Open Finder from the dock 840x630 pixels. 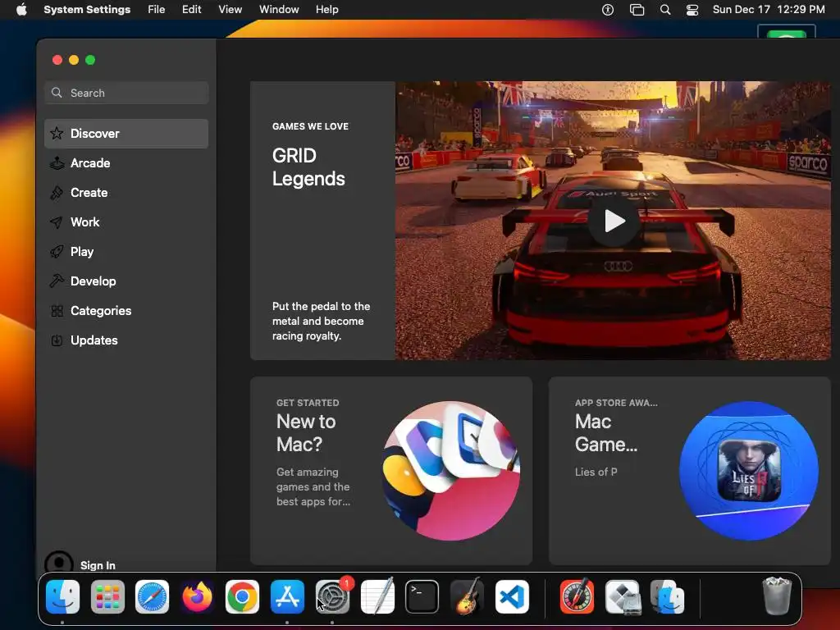click(x=62, y=596)
